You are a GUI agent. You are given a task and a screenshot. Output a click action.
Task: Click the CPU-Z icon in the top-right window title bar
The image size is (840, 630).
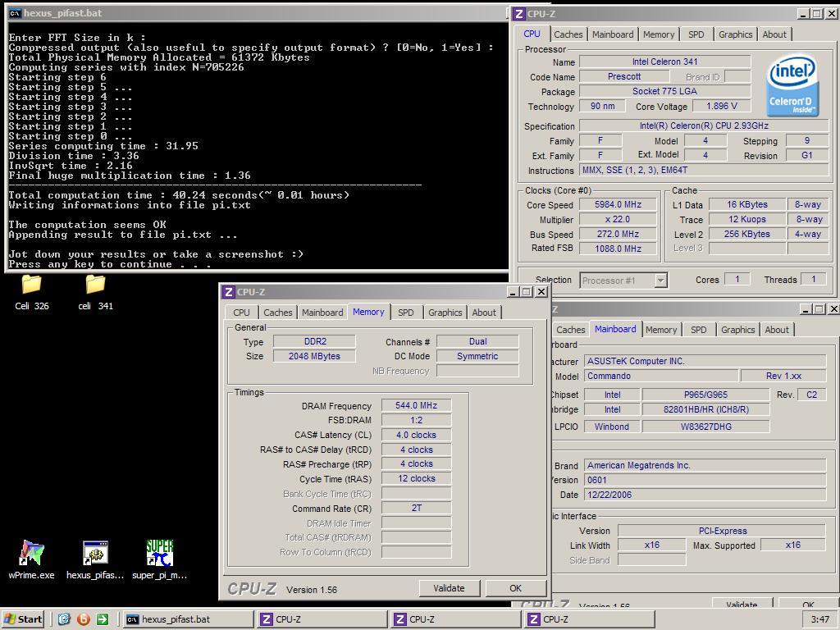pyautogui.click(x=518, y=14)
